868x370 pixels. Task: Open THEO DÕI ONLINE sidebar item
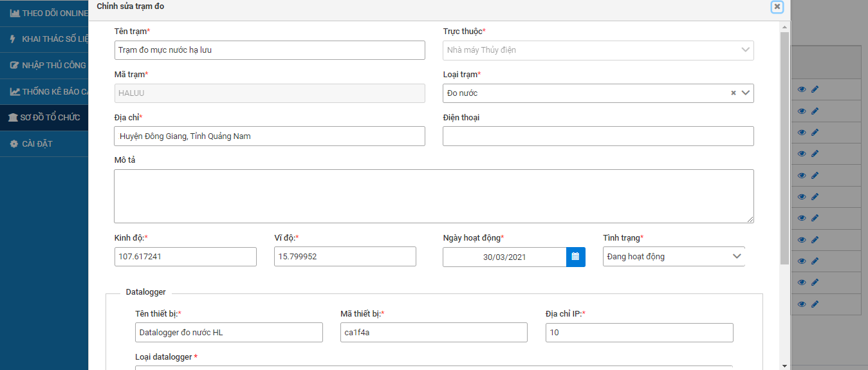44,13
